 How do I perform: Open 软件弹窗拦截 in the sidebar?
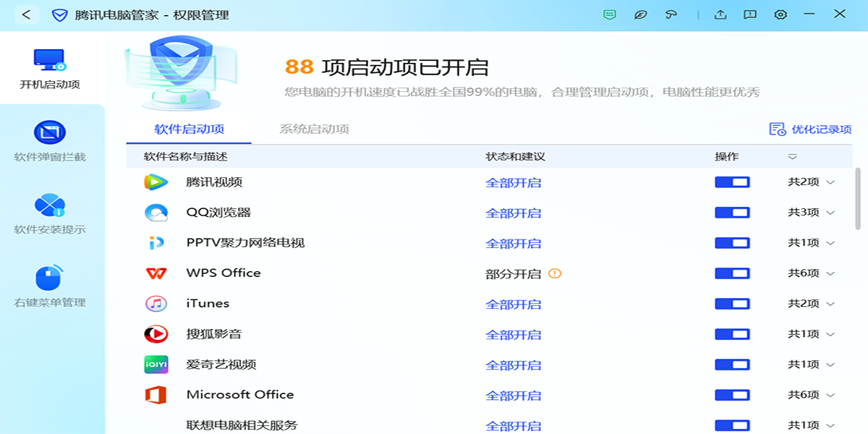point(49,142)
